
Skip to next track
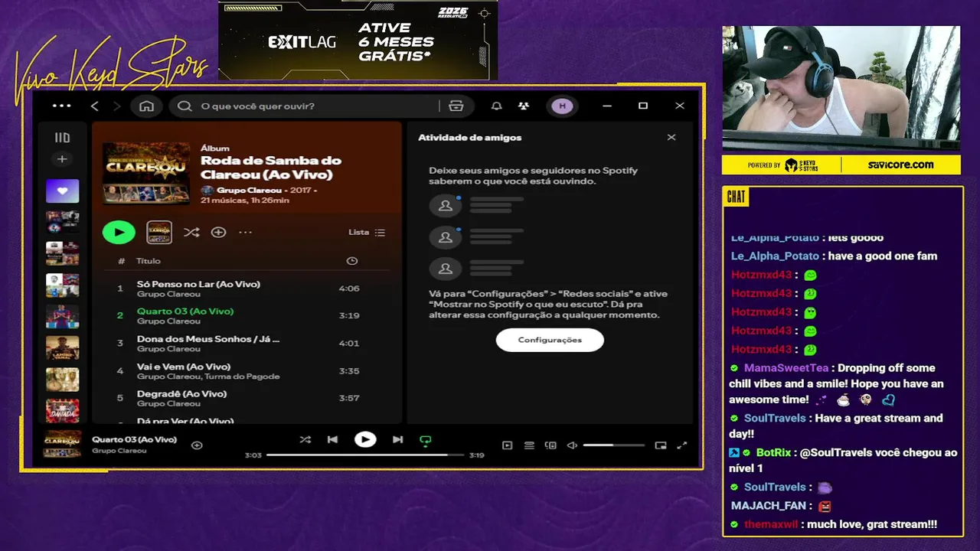click(397, 439)
